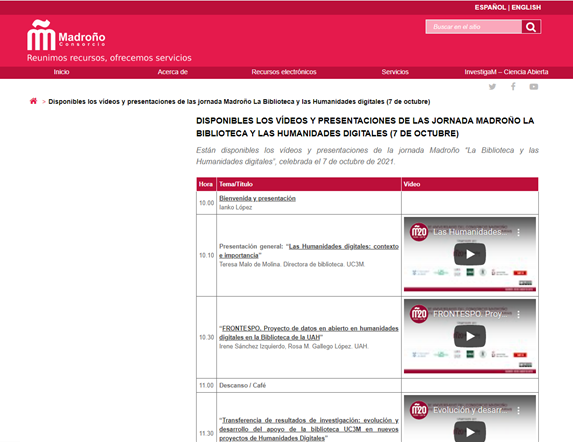Viewport: 573px width, 442px height.
Task: Click Las Humanidades video title text
Action: (x=470, y=232)
